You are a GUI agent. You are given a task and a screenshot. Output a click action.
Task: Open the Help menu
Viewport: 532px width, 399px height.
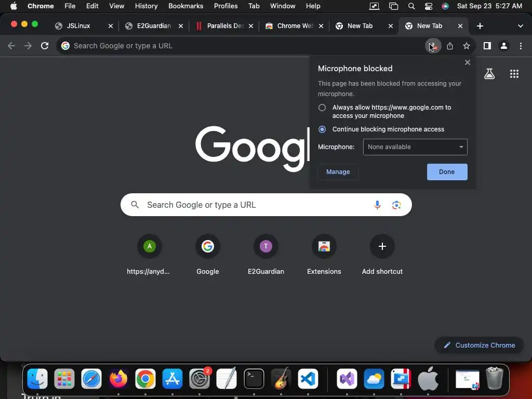pyautogui.click(x=313, y=6)
